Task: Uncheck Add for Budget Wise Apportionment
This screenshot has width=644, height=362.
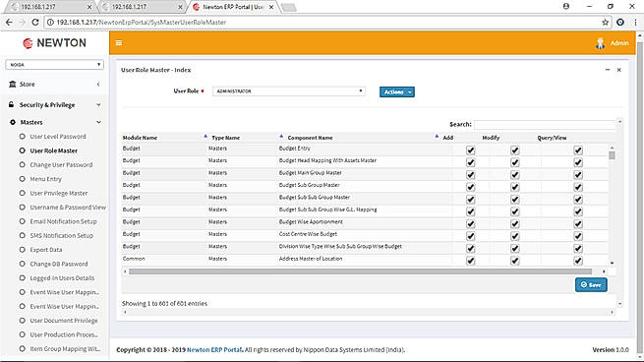Action: click(x=471, y=224)
